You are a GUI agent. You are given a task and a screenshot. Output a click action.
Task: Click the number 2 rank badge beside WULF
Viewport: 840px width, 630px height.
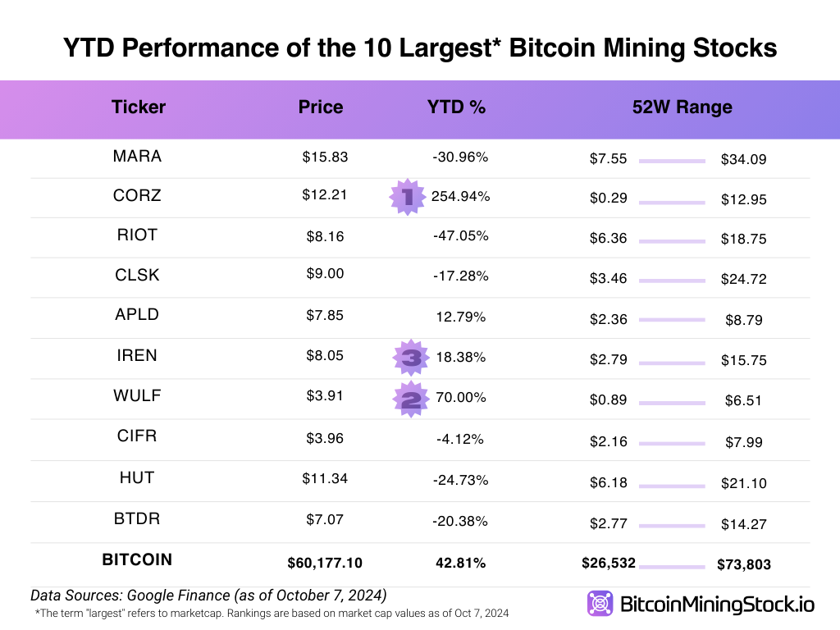click(411, 399)
